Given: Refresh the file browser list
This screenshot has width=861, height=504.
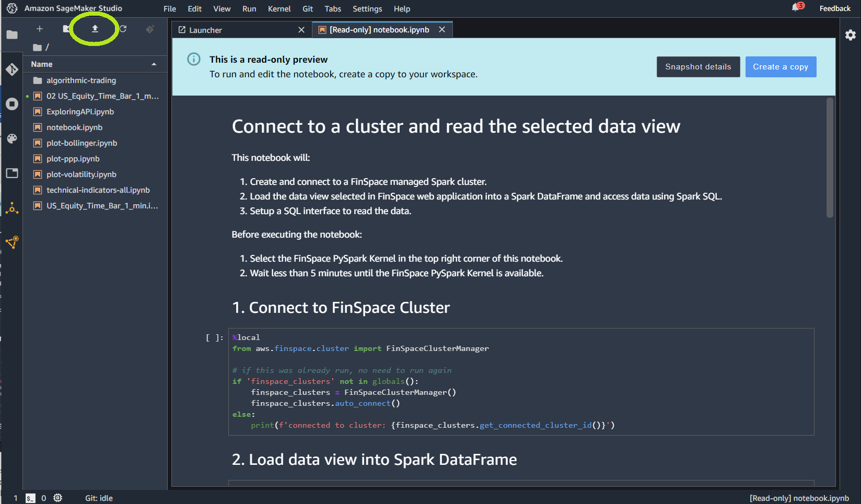Looking at the screenshot, I should click(x=123, y=29).
